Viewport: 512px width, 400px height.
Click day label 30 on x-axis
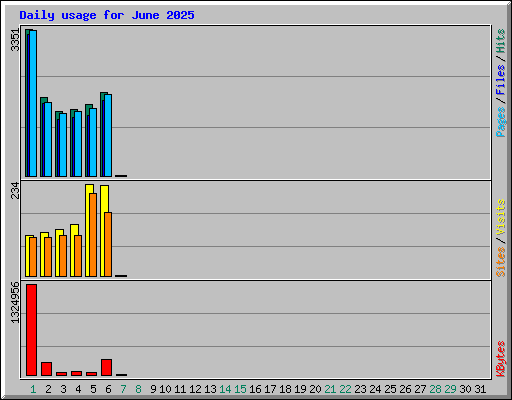[465, 389]
